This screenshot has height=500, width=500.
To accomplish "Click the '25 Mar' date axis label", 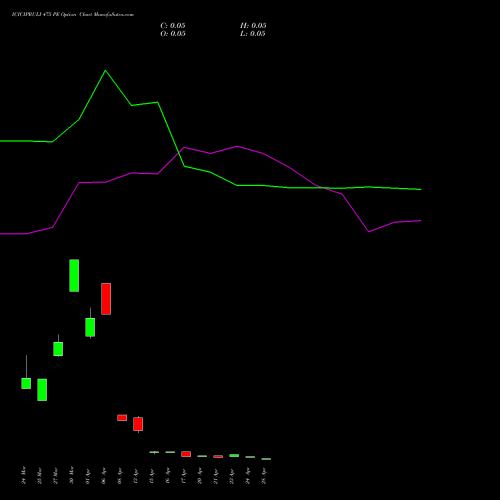I will coord(39,475).
